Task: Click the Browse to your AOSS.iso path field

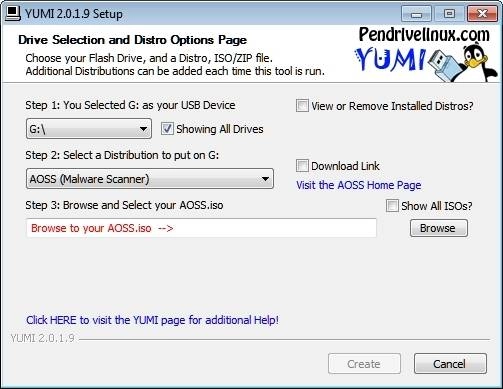Action: [x=201, y=228]
